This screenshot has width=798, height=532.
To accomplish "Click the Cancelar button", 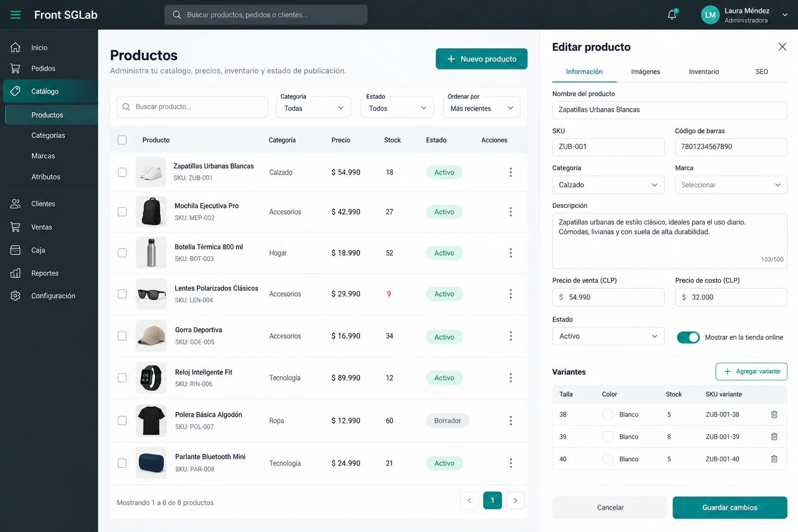I will (610, 508).
